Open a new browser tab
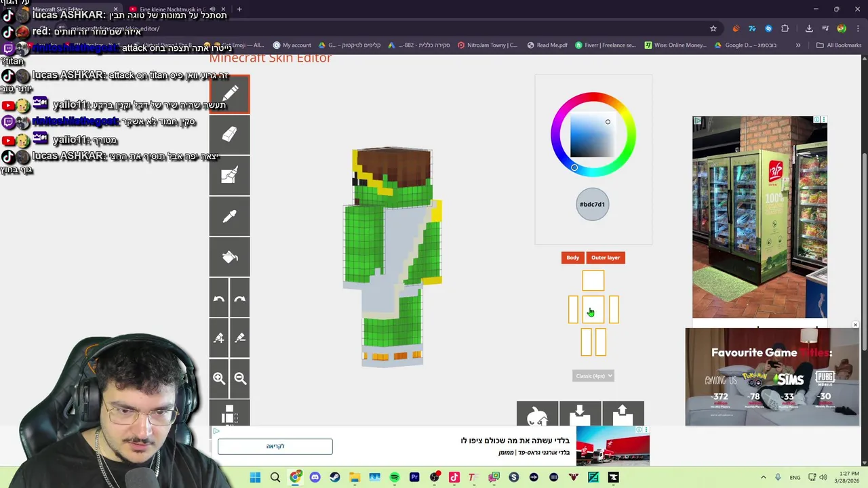This screenshot has height=488, width=868. pos(239,9)
